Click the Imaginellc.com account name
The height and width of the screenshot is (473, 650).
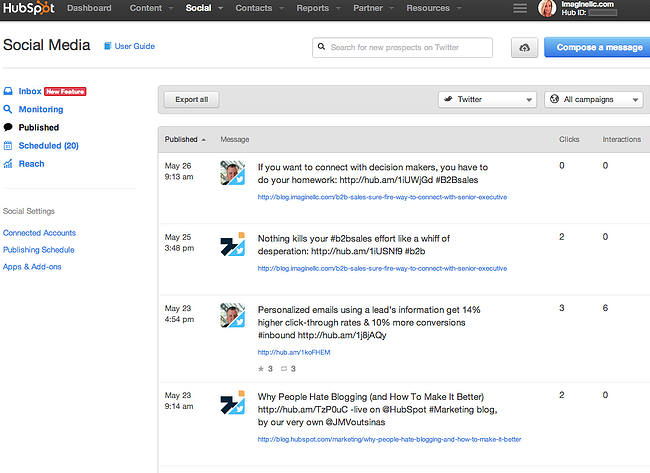tap(587, 4)
